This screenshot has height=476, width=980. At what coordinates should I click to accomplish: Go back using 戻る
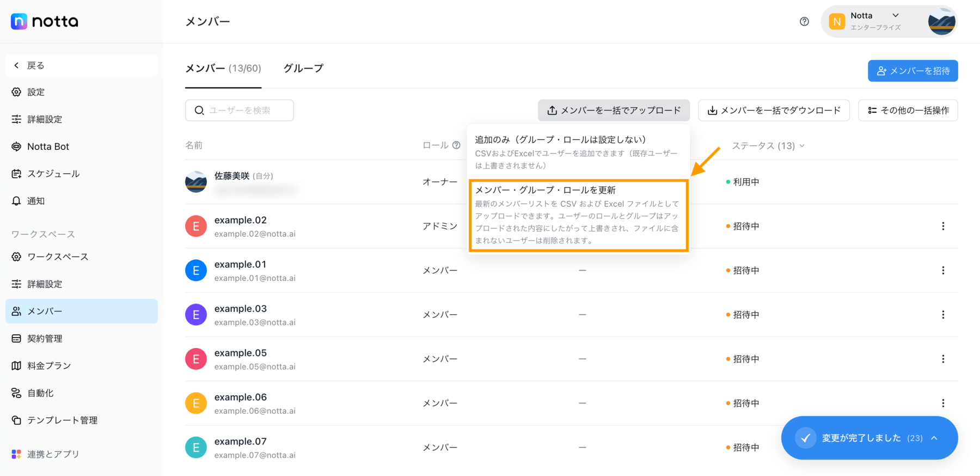(82, 65)
